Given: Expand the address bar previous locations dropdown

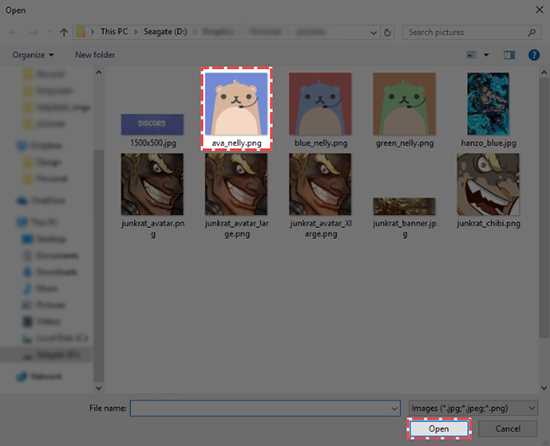Looking at the screenshot, I should coord(373,33).
